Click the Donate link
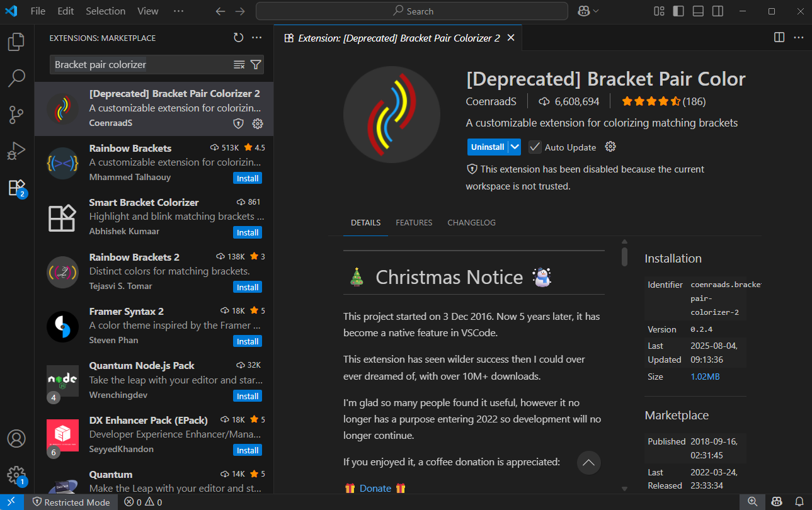The width and height of the screenshot is (812, 510). pyautogui.click(x=375, y=488)
